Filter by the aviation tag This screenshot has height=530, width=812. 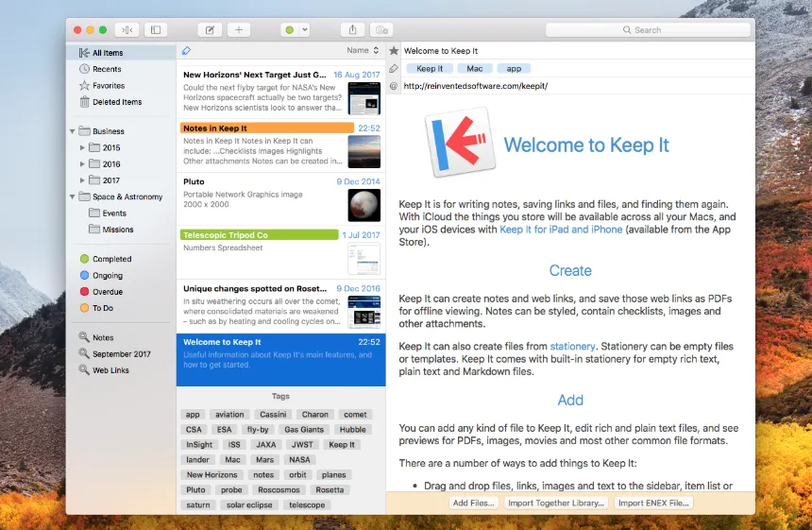pos(229,415)
